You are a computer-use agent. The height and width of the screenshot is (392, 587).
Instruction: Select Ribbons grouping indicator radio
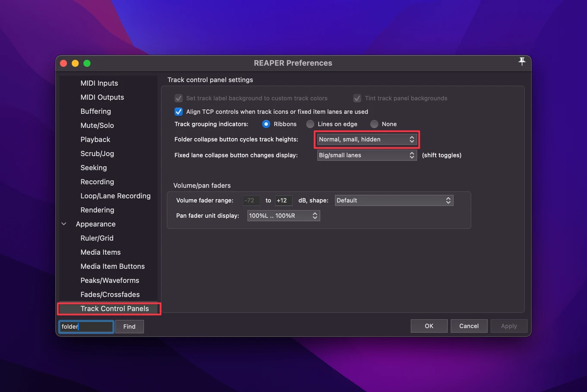pyautogui.click(x=266, y=124)
